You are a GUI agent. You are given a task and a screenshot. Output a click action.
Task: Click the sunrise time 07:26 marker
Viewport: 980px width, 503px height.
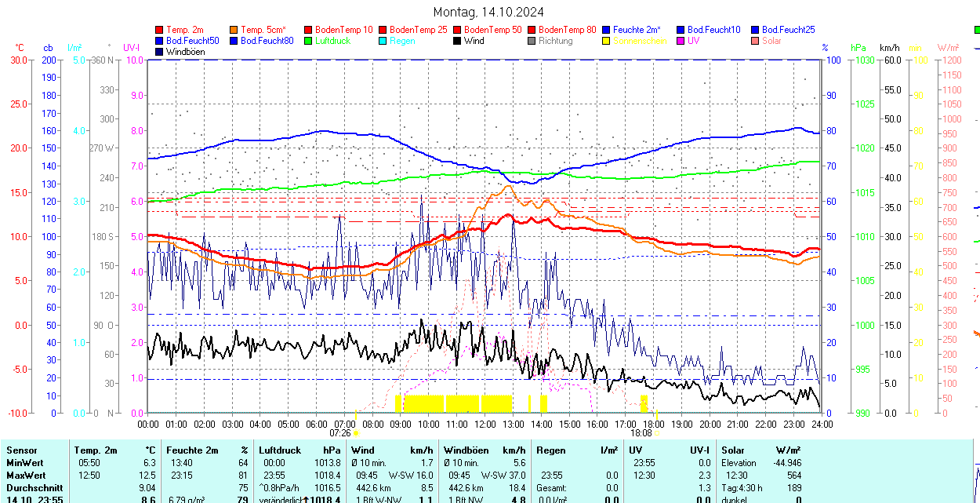coord(340,432)
